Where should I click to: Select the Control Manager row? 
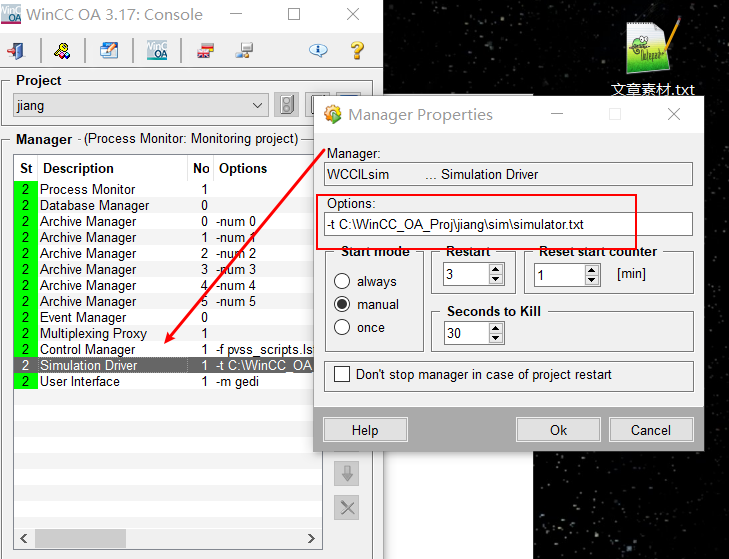(x=164, y=349)
